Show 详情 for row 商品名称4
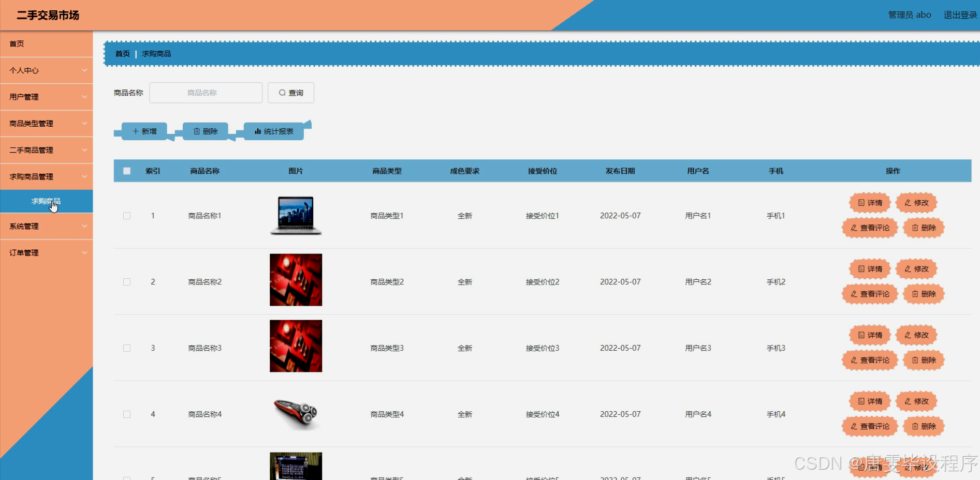Screen dimensions: 980x480 (x=870, y=401)
